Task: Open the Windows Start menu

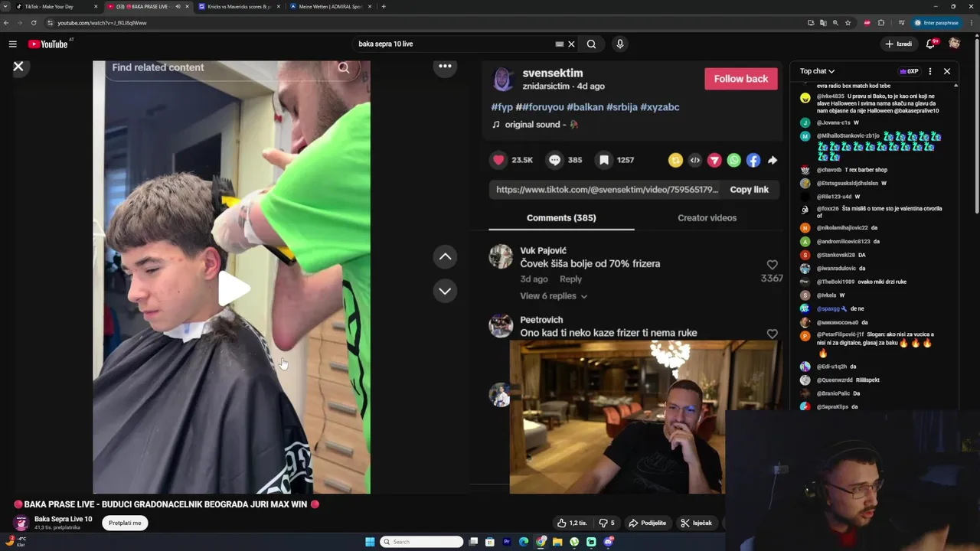Action: point(370,542)
